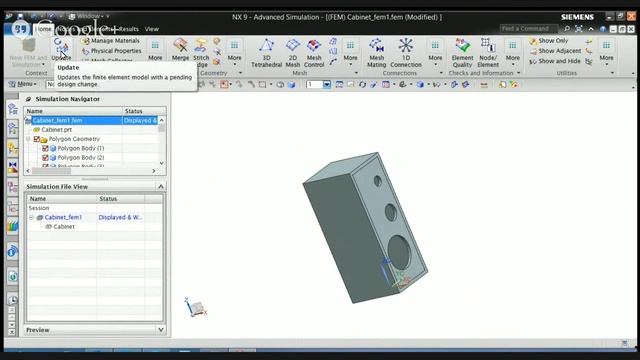
Task: Open the New FEM and Simulation dropdown
Action: click(28, 53)
